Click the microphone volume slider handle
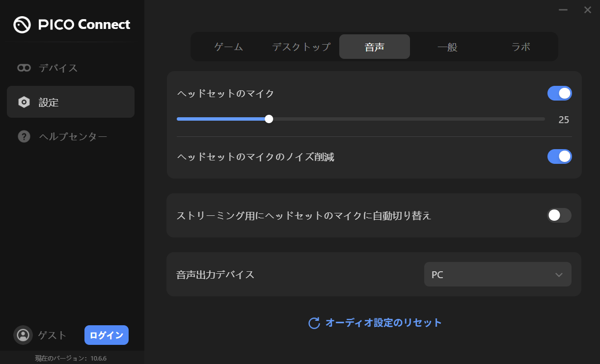 [269, 119]
